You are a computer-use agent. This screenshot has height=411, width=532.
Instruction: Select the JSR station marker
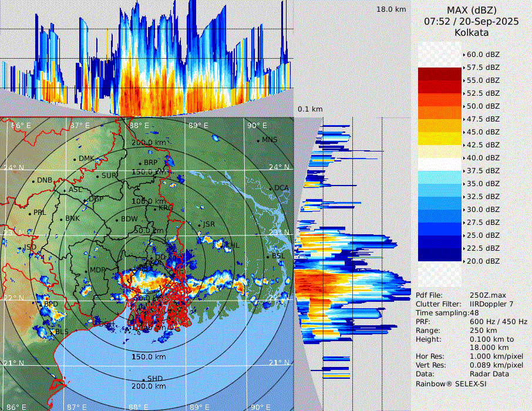click(x=200, y=225)
